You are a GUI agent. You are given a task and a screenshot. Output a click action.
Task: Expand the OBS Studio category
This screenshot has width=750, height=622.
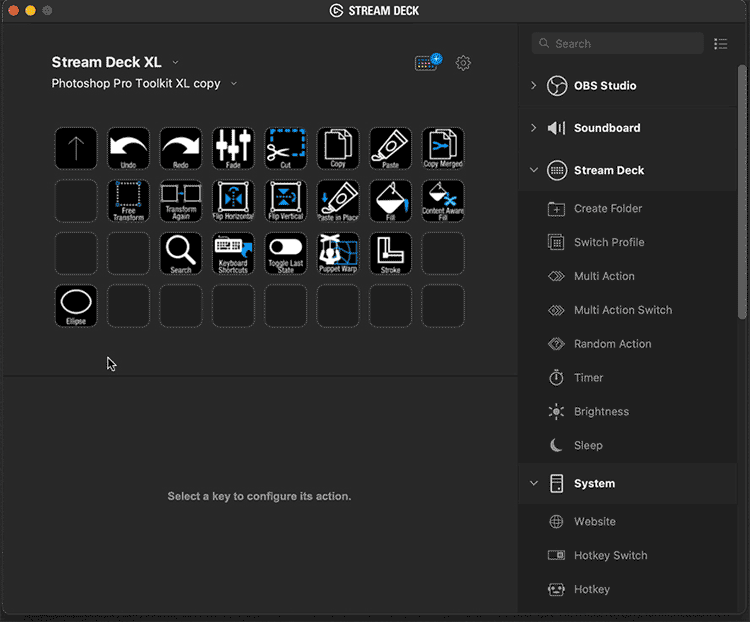(534, 86)
